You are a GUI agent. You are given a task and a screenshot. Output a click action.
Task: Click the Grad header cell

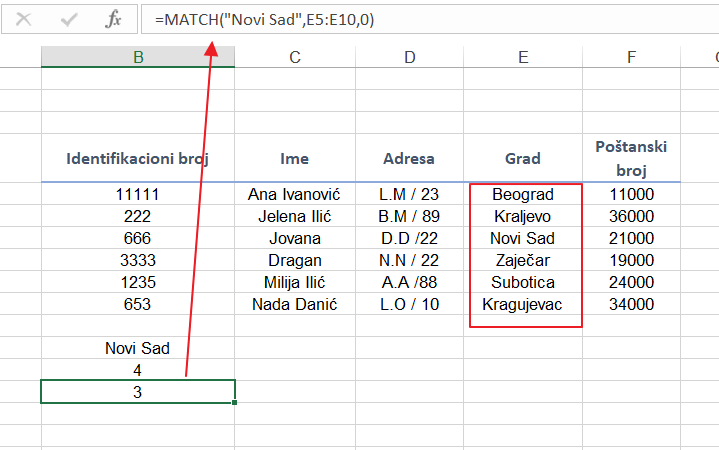(x=523, y=158)
